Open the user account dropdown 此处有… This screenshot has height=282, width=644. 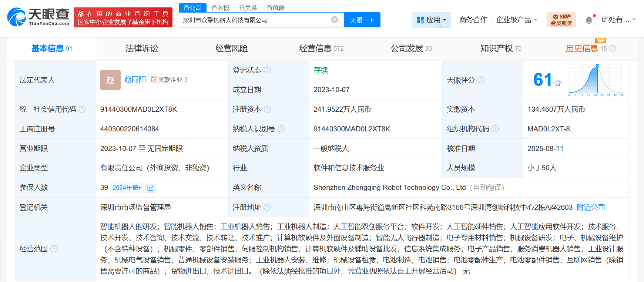tap(618, 20)
